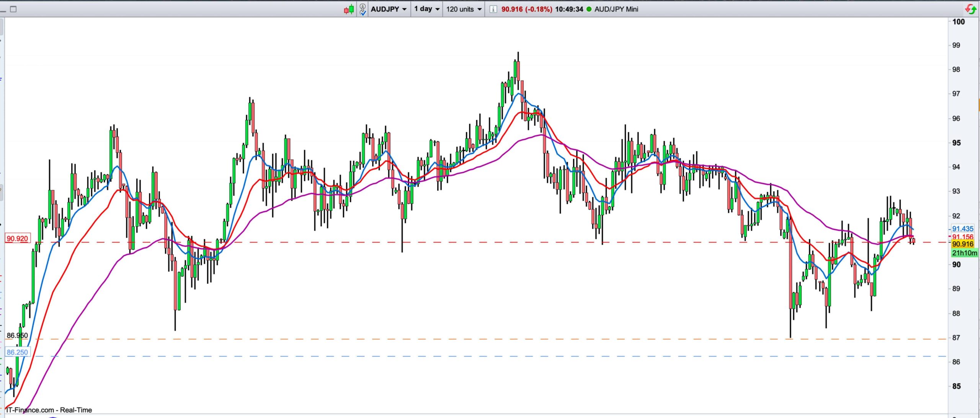Click the yellow 90.916 current price tag

click(962, 244)
